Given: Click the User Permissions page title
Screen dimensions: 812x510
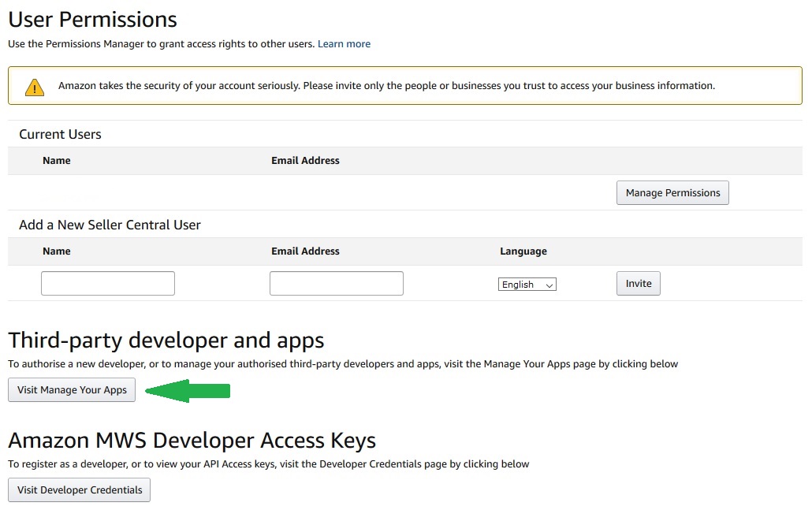Looking at the screenshot, I should (x=93, y=20).
